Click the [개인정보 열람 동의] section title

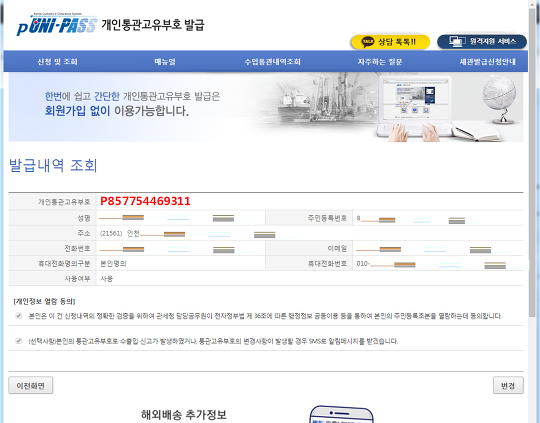click(x=44, y=301)
